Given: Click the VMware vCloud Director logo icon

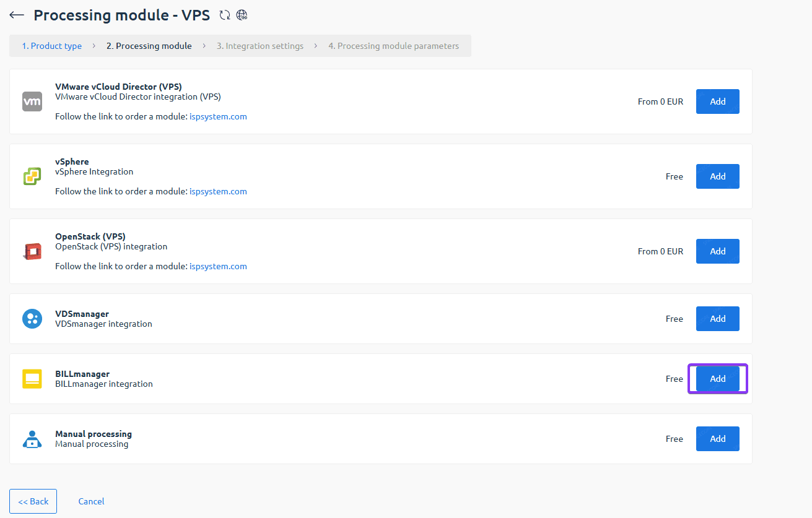Looking at the screenshot, I should coord(32,101).
